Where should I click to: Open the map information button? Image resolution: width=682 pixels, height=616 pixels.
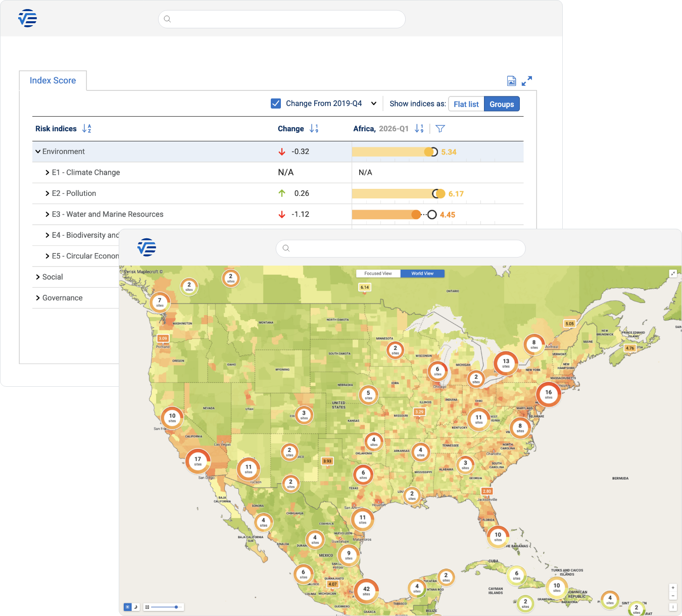(x=673, y=607)
